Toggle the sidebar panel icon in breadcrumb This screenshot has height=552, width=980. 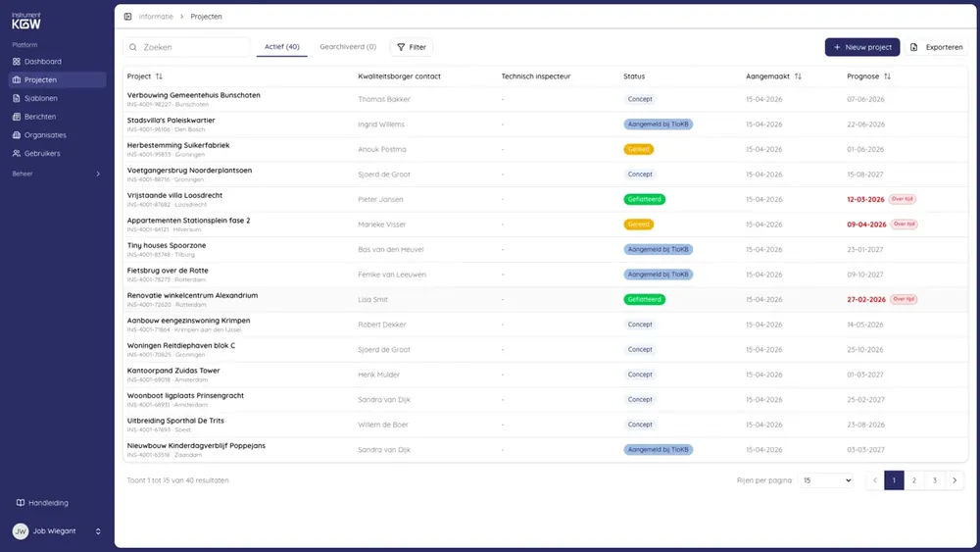point(127,17)
